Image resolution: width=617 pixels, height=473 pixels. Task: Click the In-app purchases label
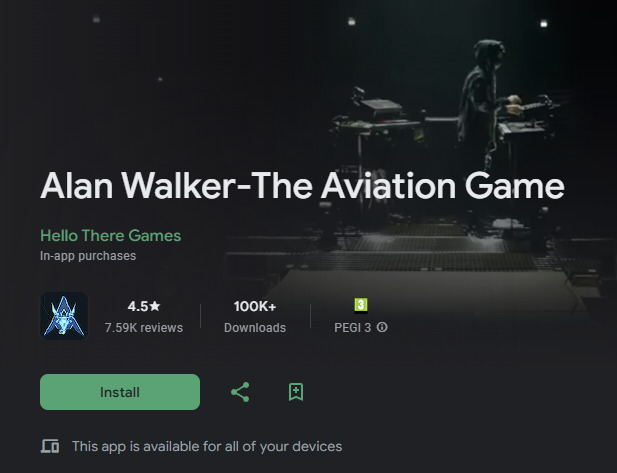[88, 256]
